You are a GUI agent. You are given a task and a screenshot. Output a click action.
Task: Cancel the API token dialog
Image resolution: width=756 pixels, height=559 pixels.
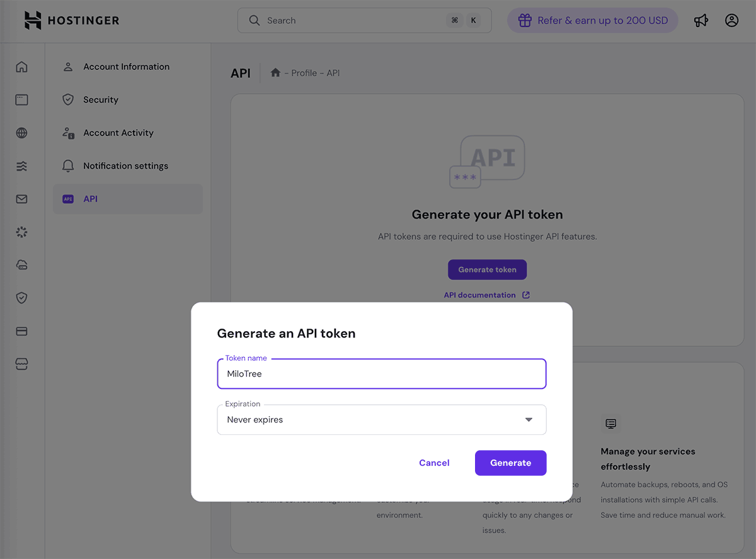434,463
